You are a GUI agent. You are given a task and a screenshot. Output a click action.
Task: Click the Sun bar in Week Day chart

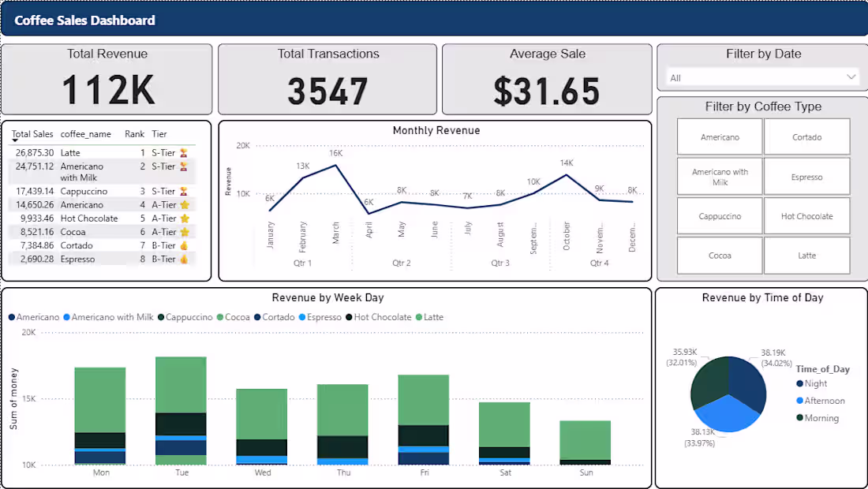pyautogui.click(x=586, y=442)
